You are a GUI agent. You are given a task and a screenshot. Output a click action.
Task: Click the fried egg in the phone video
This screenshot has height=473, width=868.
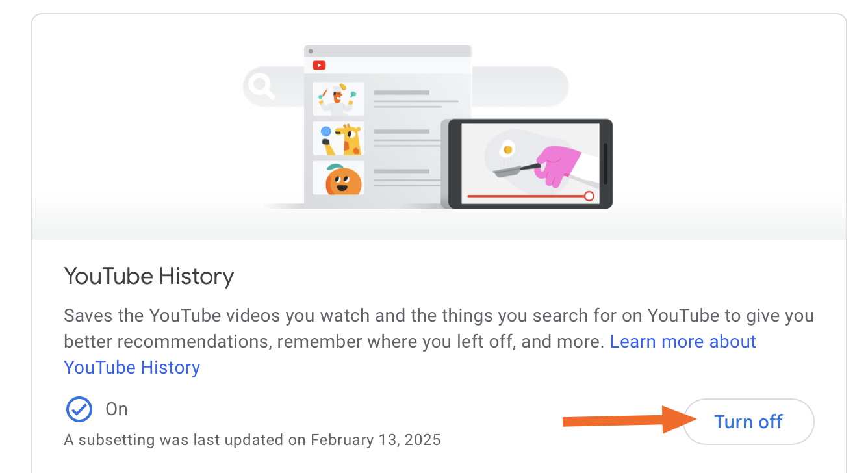[507, 149]
